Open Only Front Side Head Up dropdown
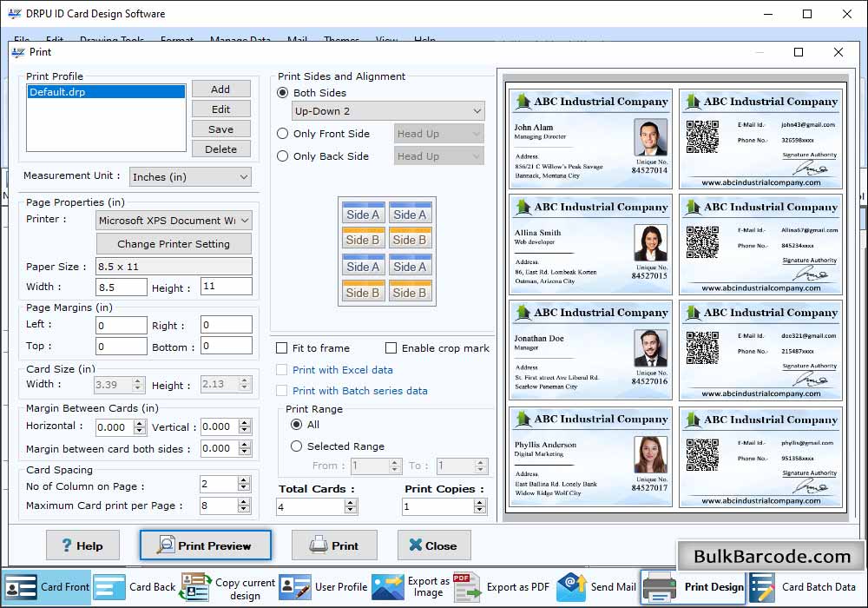868x608 pixels. click(439, 134)
